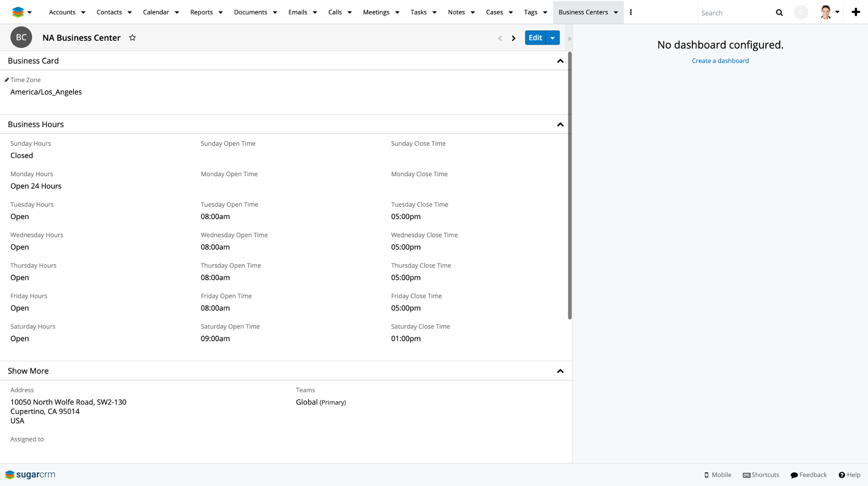The height and width of the screenshot is (486, 868).
Task: Click into the Search input field
Action: [733, 13]
